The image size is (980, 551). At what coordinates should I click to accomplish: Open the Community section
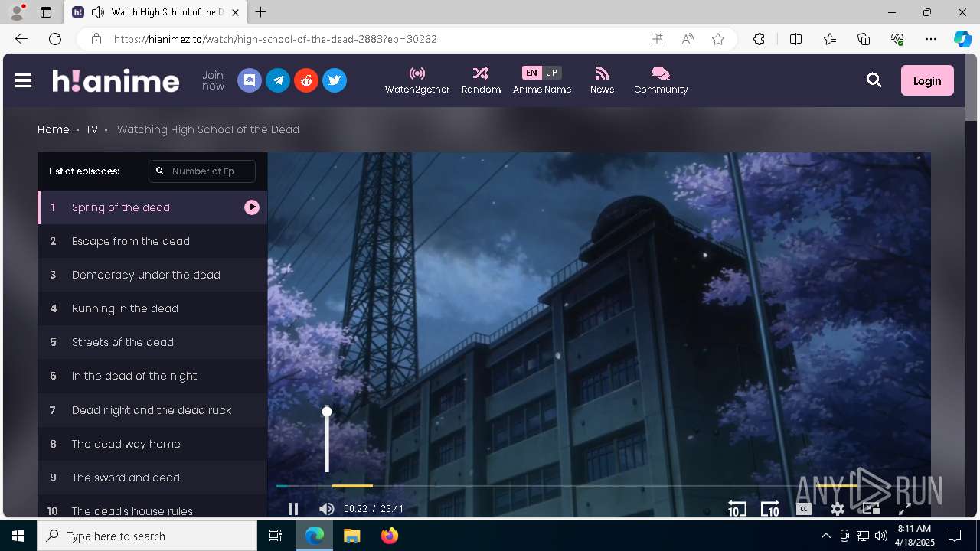[661, 80]
